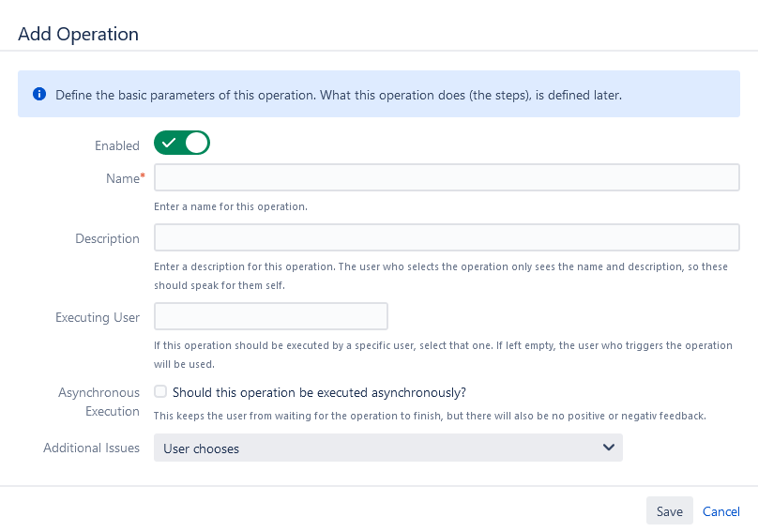Viewport: 758px width, 532px height.
Task: Click the checkmark inside the Enabled switch
Action: point(170,144)
